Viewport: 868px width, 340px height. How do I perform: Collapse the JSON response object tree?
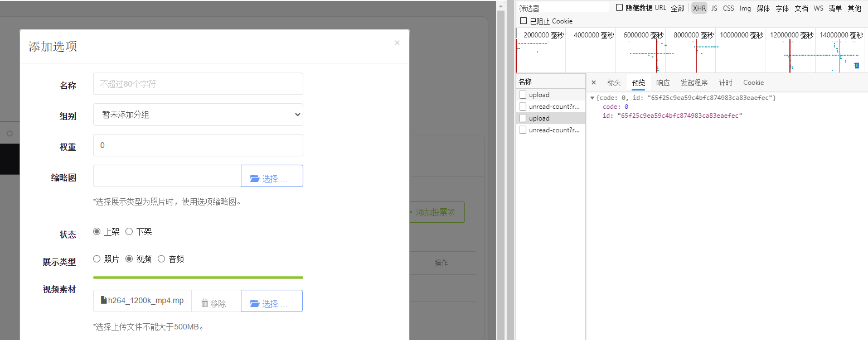[592, 98]
